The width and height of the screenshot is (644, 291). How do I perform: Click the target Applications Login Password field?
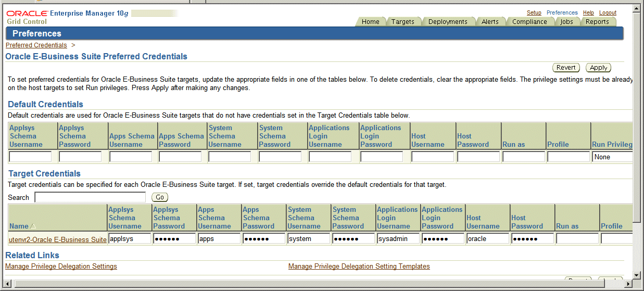pos(443,239)
